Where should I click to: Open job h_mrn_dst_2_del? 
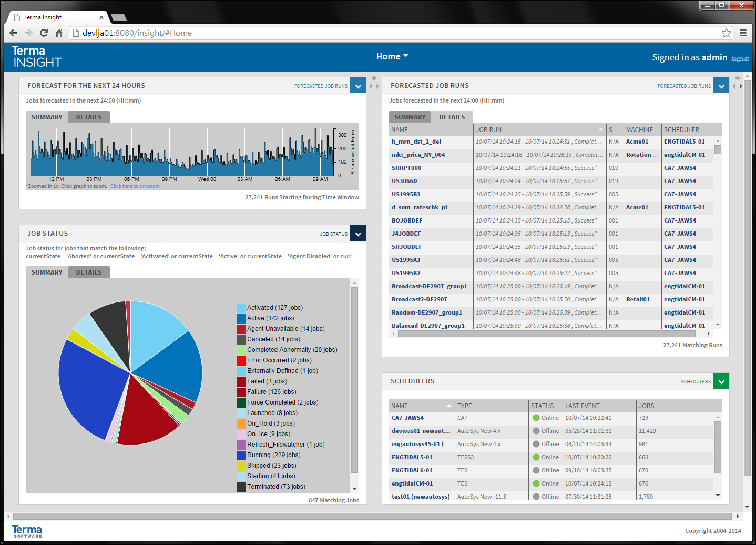click(416, 142)
